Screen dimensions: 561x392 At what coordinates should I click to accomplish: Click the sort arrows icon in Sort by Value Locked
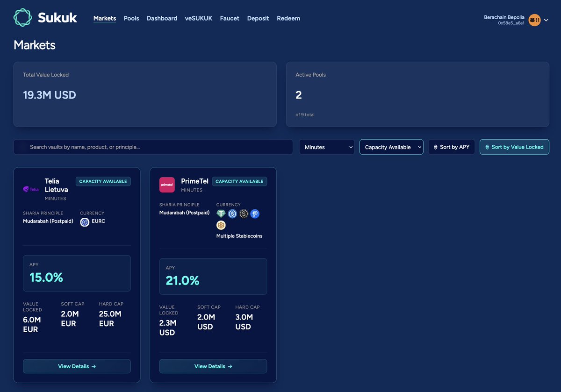(487, 147)
